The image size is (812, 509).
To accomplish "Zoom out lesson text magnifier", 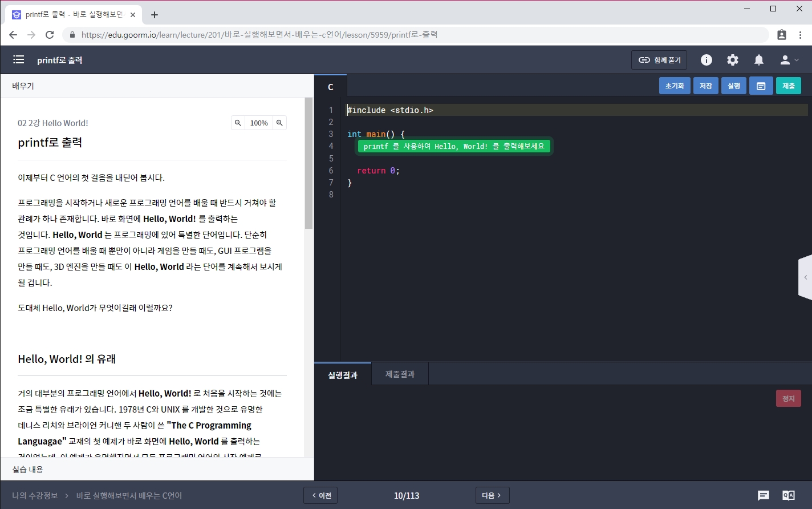I will click(238, 123).
